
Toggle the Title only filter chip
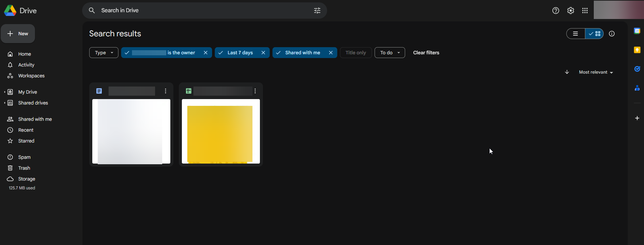coord(355,53)
